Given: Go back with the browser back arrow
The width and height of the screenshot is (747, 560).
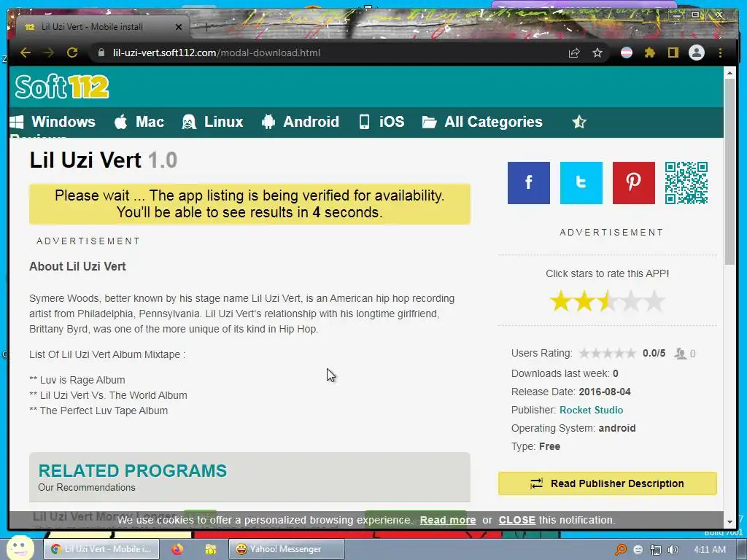Looking at the screenshot, I should tap(26, 52).
